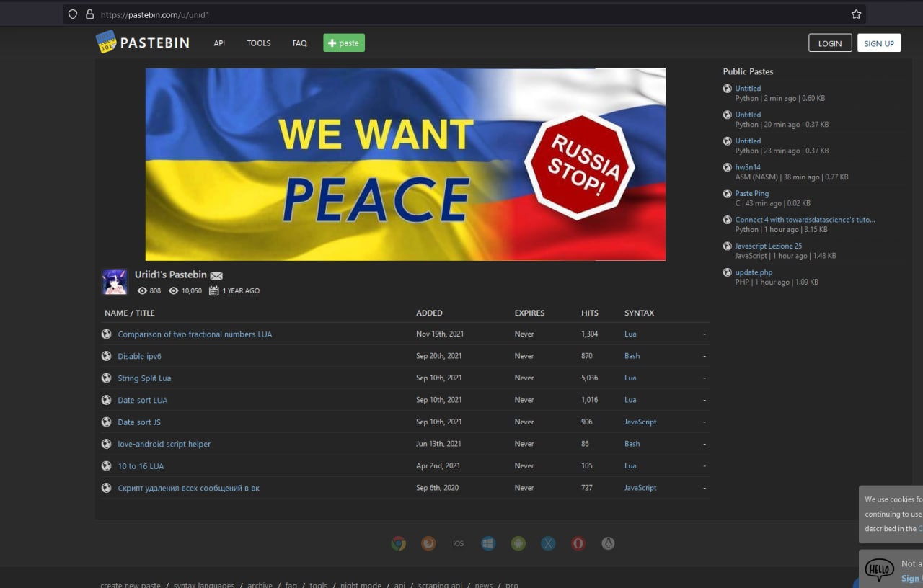Screen dimensions: 923x588
Task: Click the eye icon next to 808
Action: (x=142, y=290)
